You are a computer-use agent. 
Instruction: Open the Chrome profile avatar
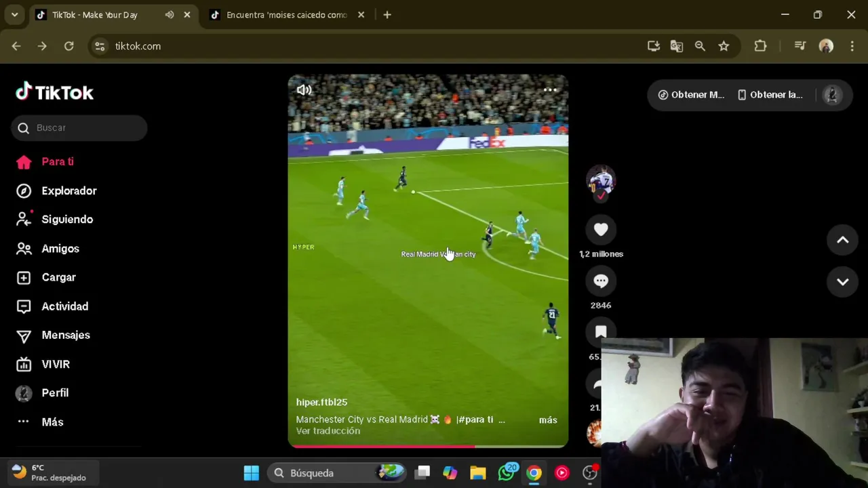pos(826,46)
